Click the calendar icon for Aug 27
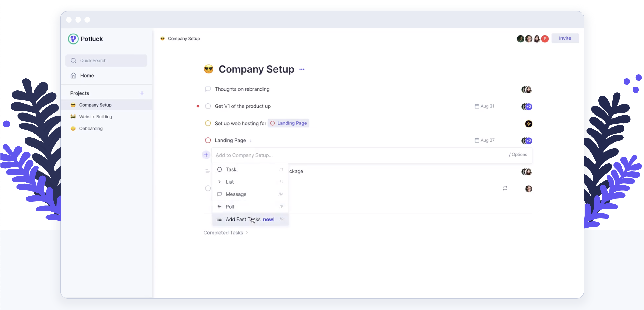The image size is (644, 310). coord(477,140)
